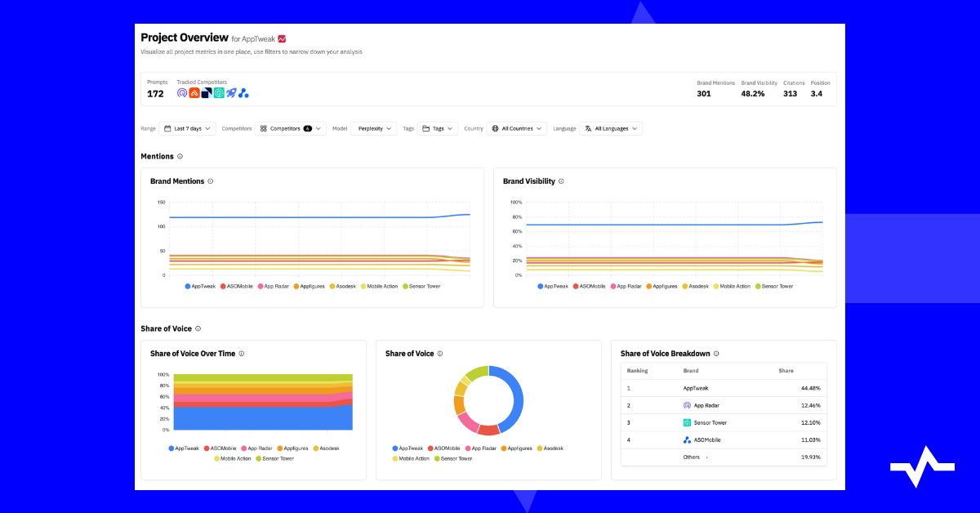Click the Brand column header
980x513 pixels.
[691, 371]
